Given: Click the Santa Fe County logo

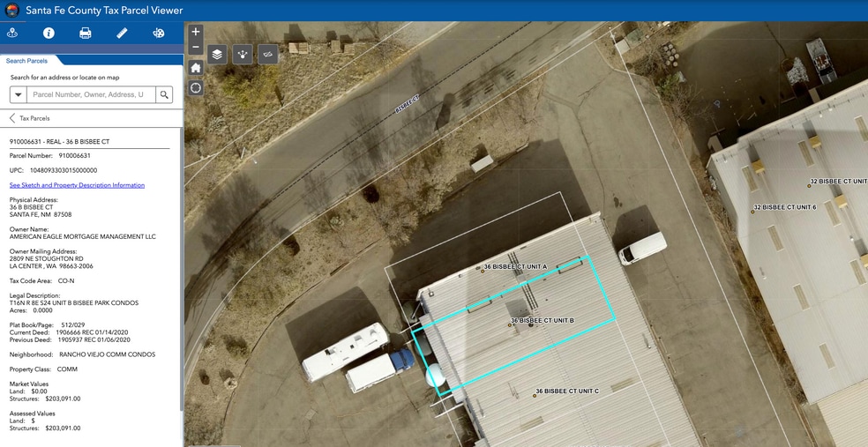Looking at the screenshot, I should coord(11,11).
